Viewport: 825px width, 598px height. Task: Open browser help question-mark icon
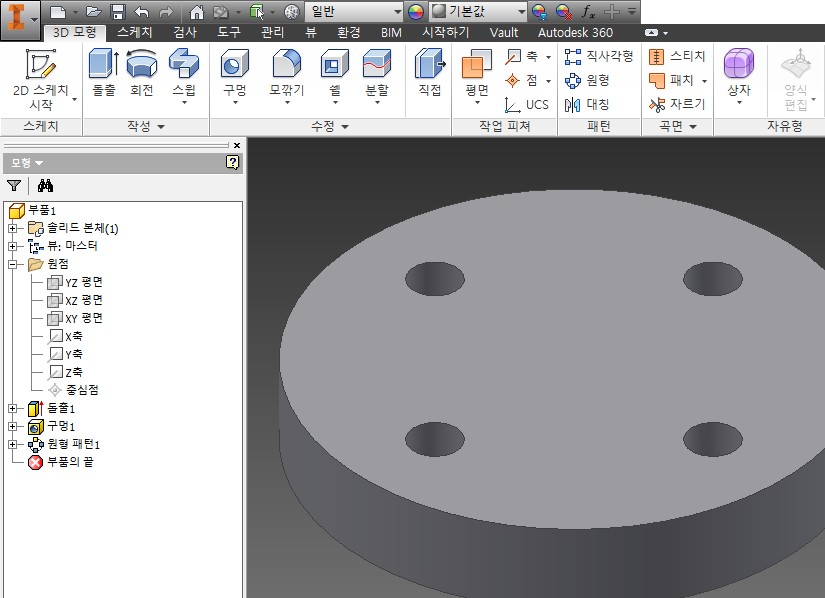tap(233, 163)
